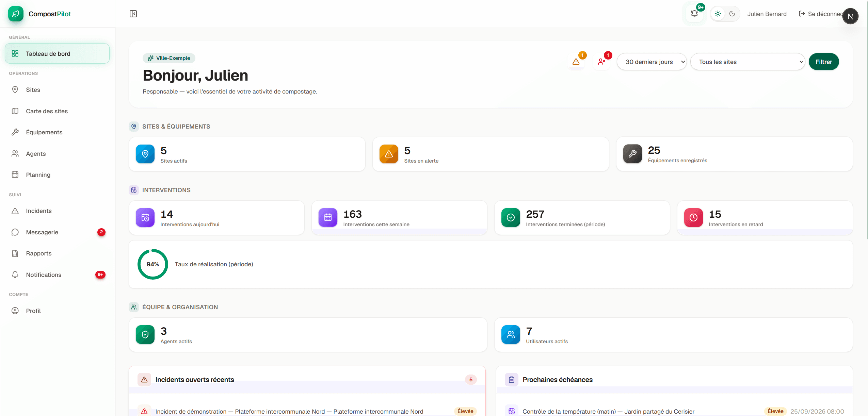
Task: Click the Équipements enregistrés wrench icon
Action: [x=632, y=154]
